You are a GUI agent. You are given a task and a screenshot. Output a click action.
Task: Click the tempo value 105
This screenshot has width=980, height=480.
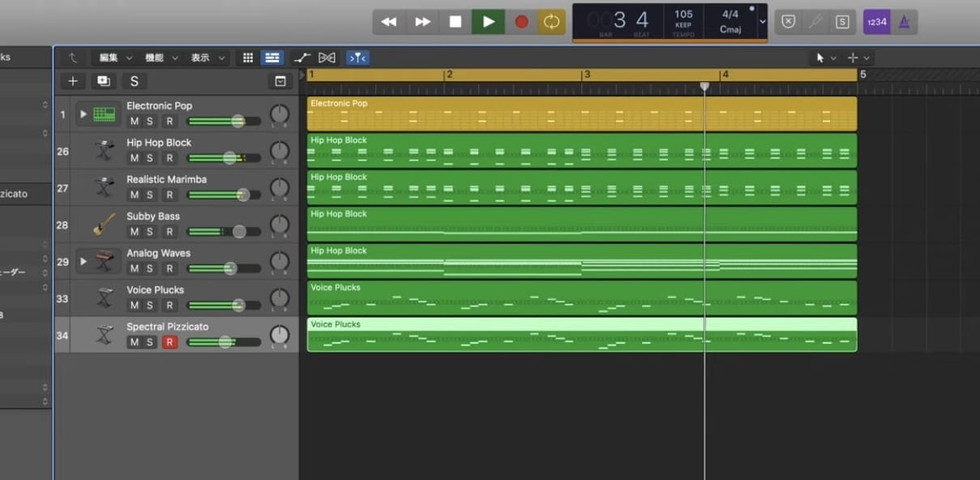[683, 14]
